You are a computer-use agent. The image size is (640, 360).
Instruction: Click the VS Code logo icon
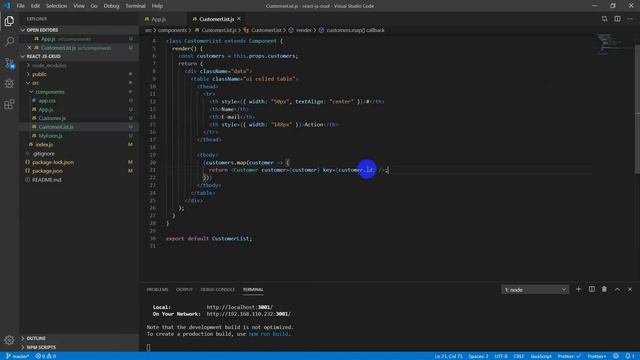pyautogui.click(x=7, y=6)
